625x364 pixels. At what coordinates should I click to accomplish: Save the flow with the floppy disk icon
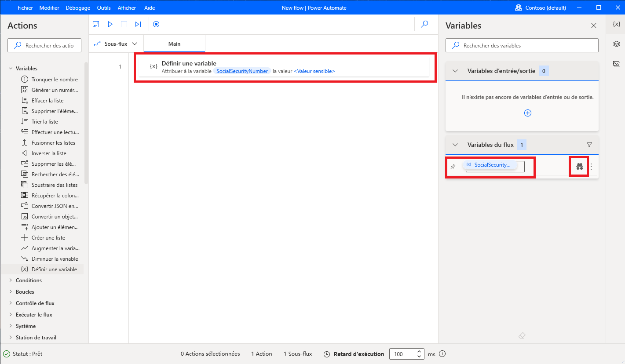pyautogui.click(x=96, y=25)
